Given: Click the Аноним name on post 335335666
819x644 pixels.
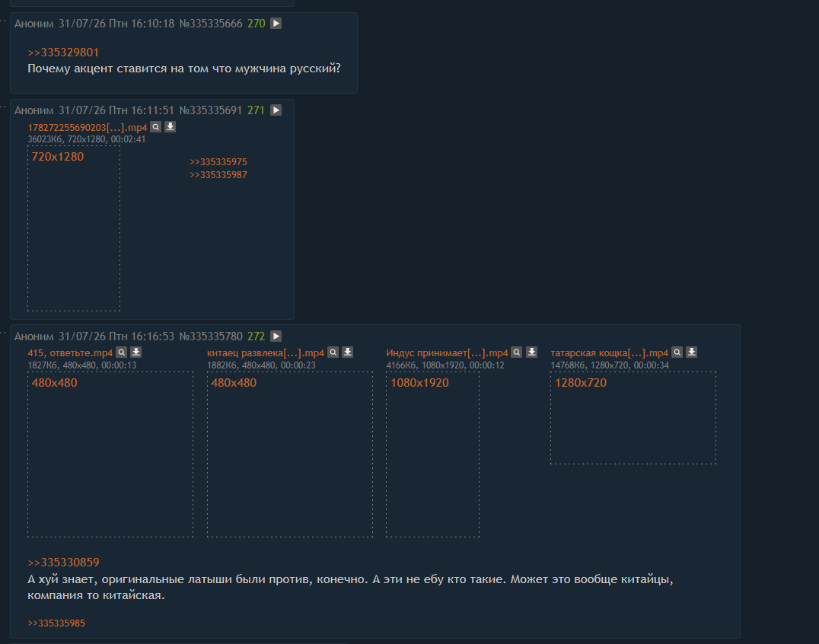Looking at the screenshot, I should [x=34, y=24].
